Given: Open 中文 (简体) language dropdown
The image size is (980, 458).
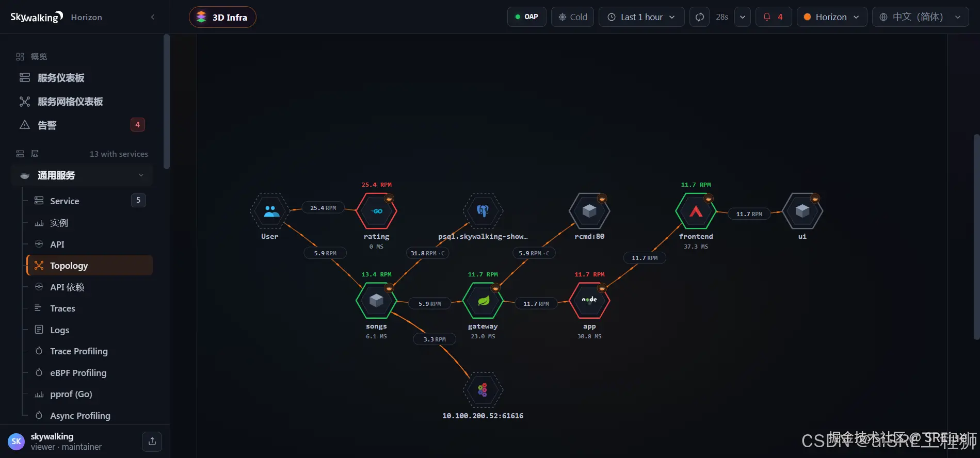Looking at the screenshot, I should (x=921, y=17).
